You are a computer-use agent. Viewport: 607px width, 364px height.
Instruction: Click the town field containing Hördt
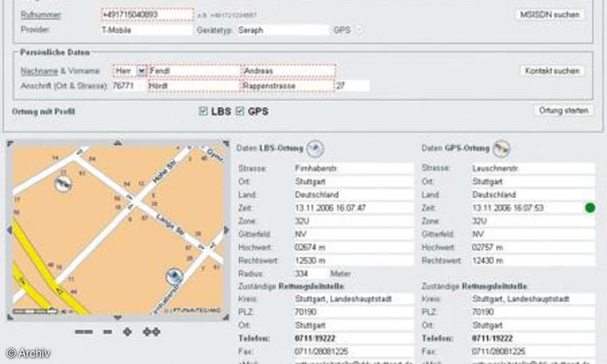click(x=194, y=86)
